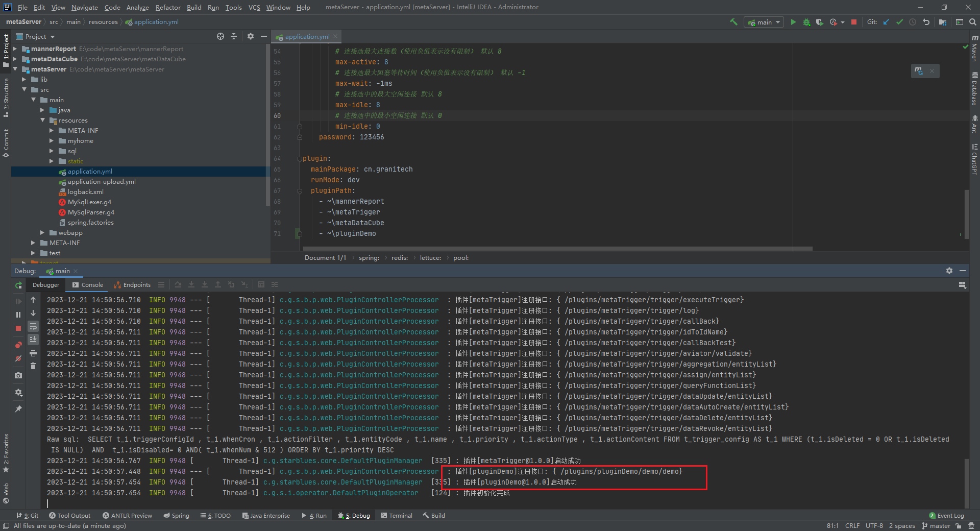Open the main run configuration dropdown
The height and width of the screenshot is (531, 980).
764,22
